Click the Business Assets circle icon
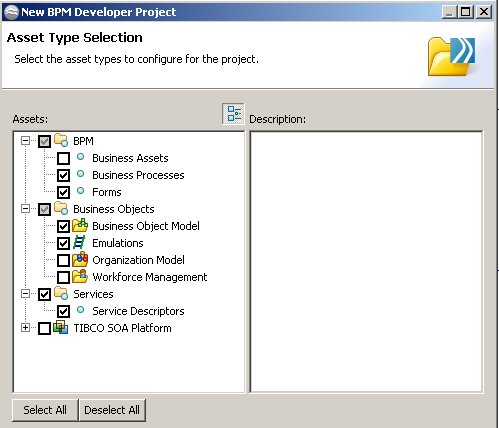This screenshot has width=499, height=428. (80, 157)
